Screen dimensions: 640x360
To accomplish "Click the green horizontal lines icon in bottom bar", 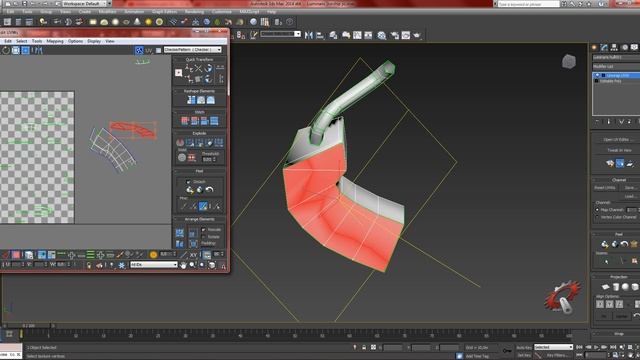I will [x=91, y=255].
